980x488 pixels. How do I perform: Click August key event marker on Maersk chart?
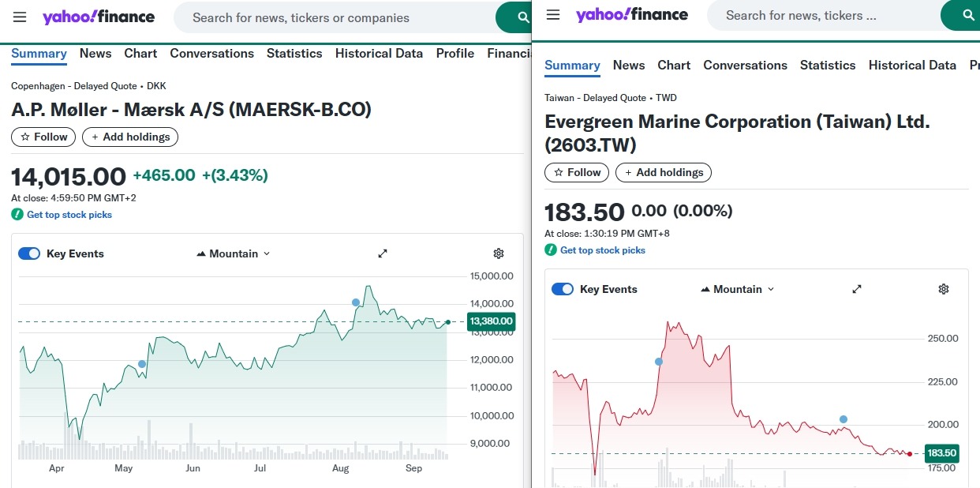pos(356,302)
